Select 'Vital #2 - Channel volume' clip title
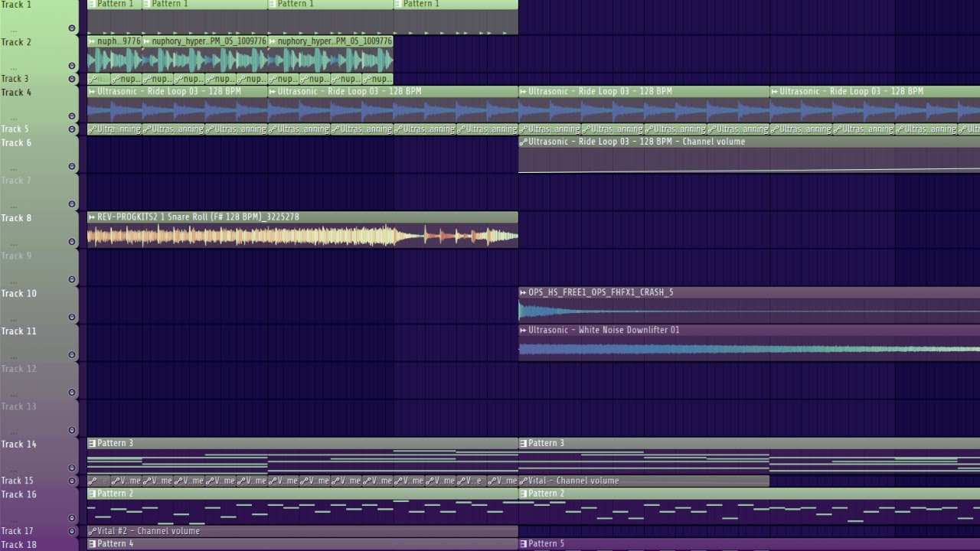Image resolution: width=980 pixels, height=551 pixels. (x=149, y=531)
